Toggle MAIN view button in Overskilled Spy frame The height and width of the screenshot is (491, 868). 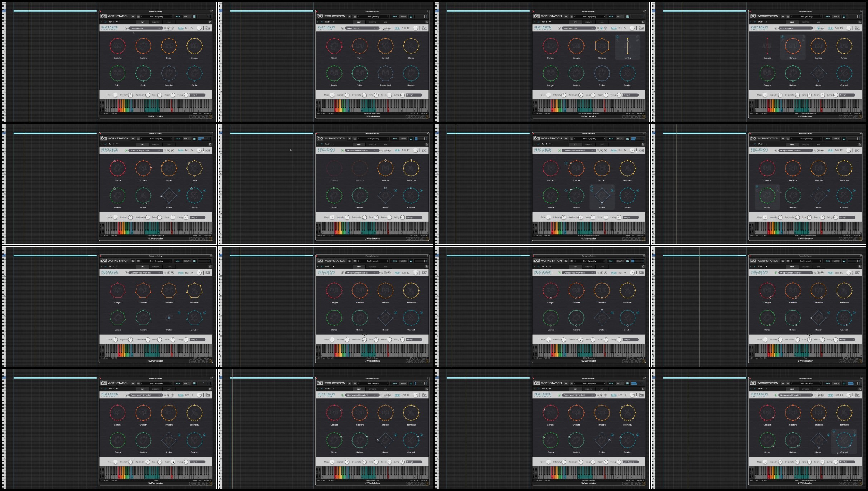point(178,16)
